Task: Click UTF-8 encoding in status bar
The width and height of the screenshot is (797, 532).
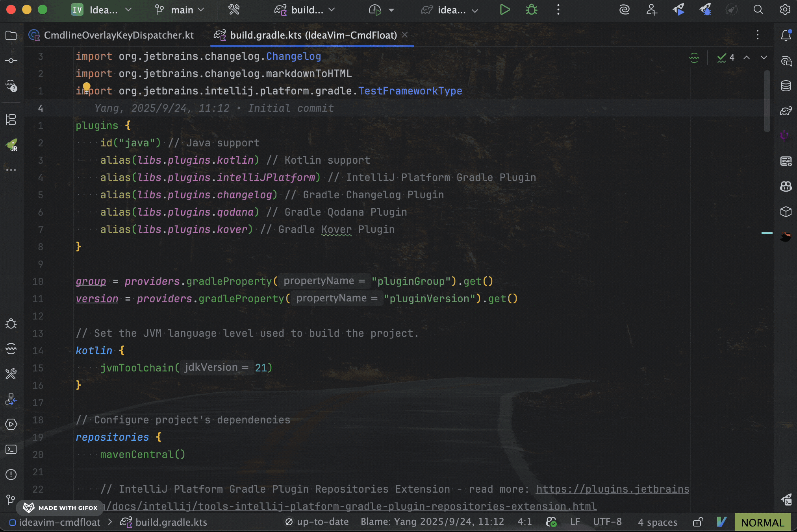Action: [x=607, y=522]
